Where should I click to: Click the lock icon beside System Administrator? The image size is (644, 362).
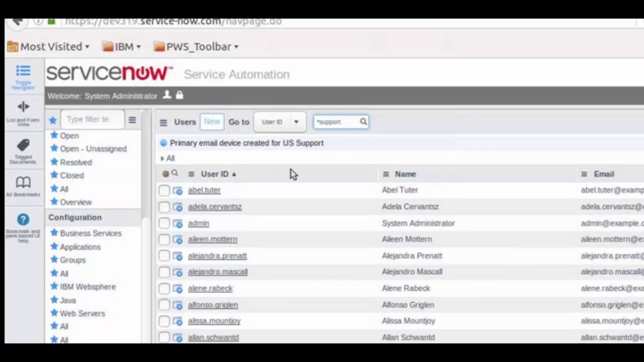(180, 96)
